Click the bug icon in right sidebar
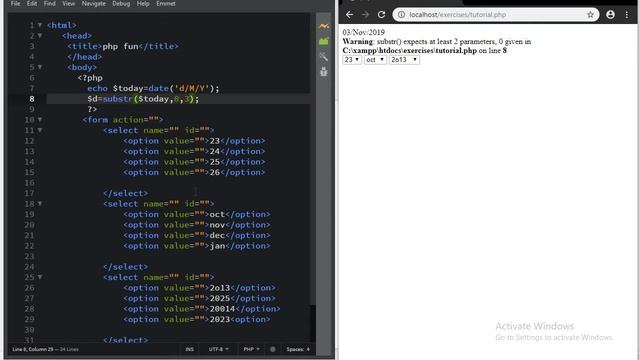This screenshot has width=640, height=360. (324, 72)
